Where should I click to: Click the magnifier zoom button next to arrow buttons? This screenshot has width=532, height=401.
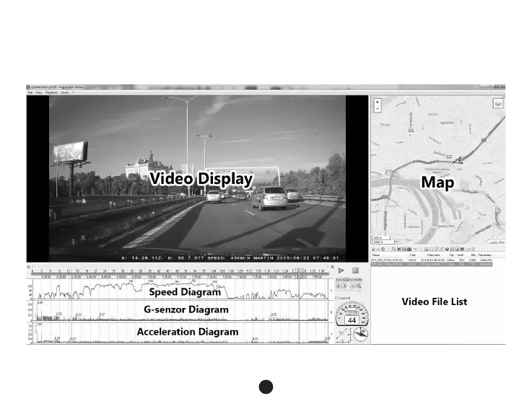pyautogui.click(x=352, y=286)
